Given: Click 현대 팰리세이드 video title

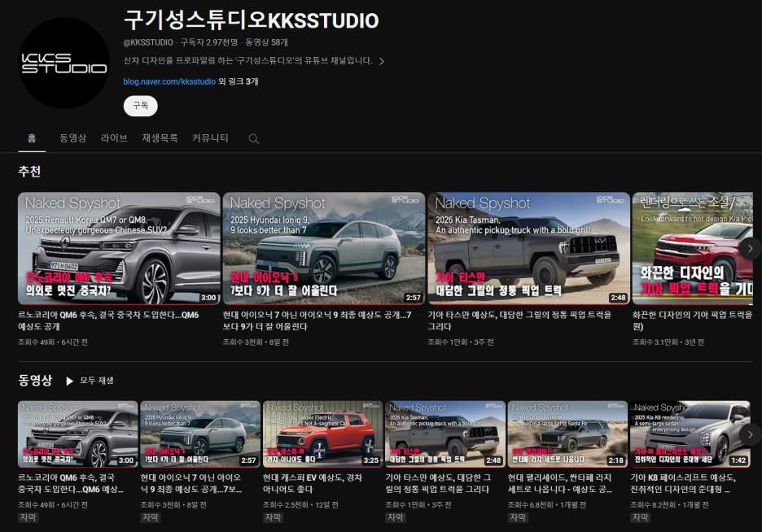Looking at the screenshot, I should (560, 483).
